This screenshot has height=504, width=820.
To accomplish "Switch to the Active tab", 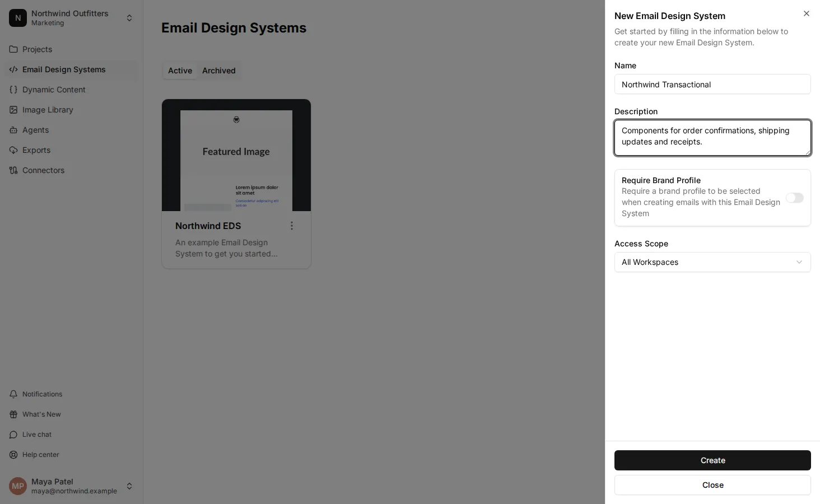I will tap(180, 71).
